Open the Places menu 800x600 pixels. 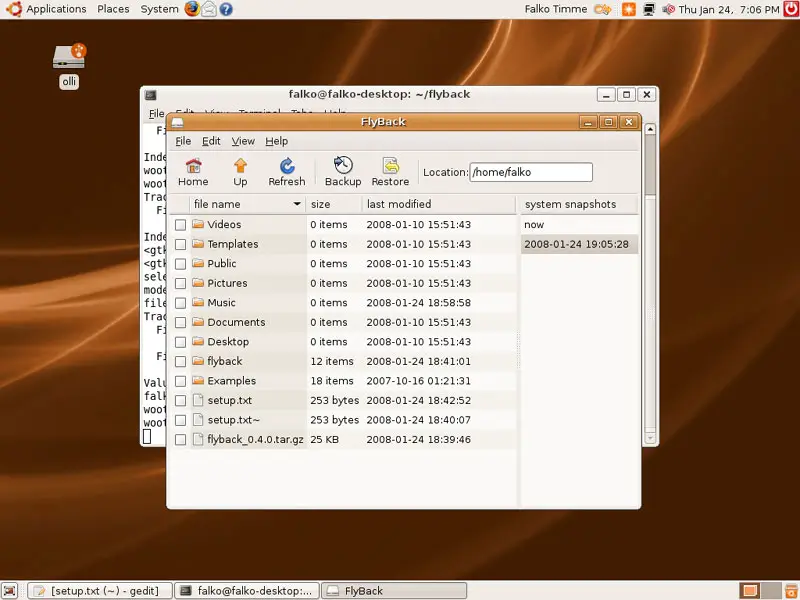[x=113, y=9]
